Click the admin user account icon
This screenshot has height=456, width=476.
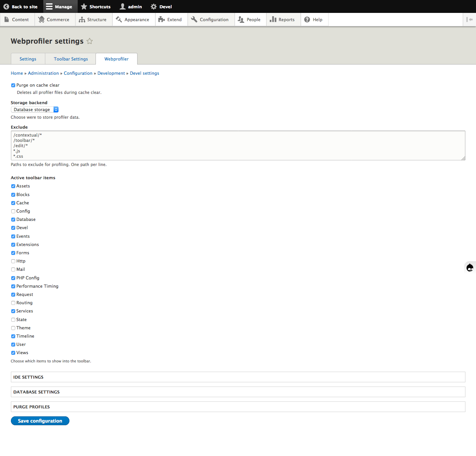[122, 6]
